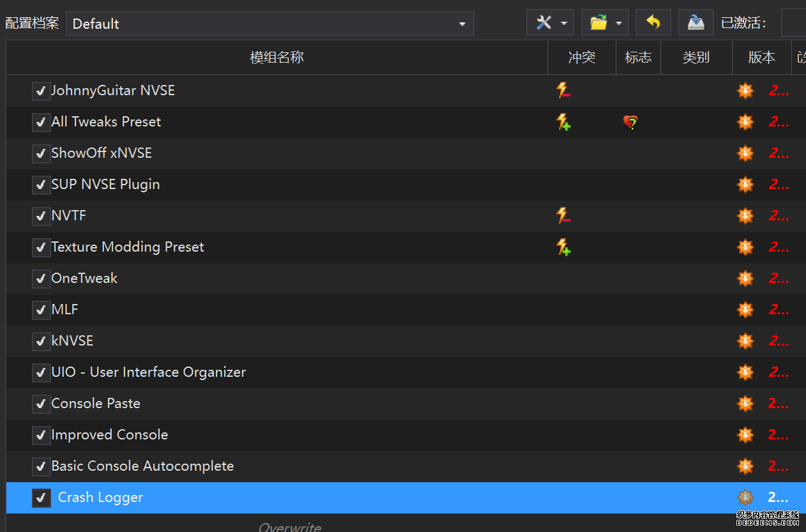
Task: Disable the OneTweak mod checkbox
Action: click(41, 279)
